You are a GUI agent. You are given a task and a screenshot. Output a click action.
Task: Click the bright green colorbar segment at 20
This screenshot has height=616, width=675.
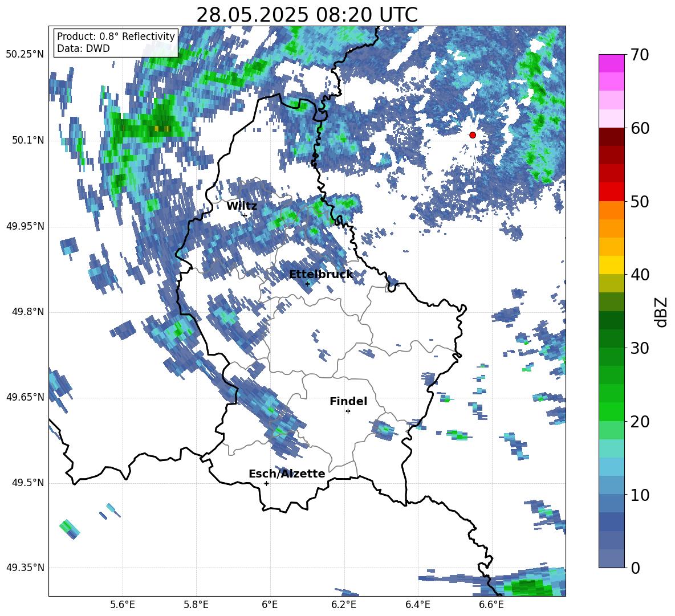pyautogui.click(x=611, y=412)
